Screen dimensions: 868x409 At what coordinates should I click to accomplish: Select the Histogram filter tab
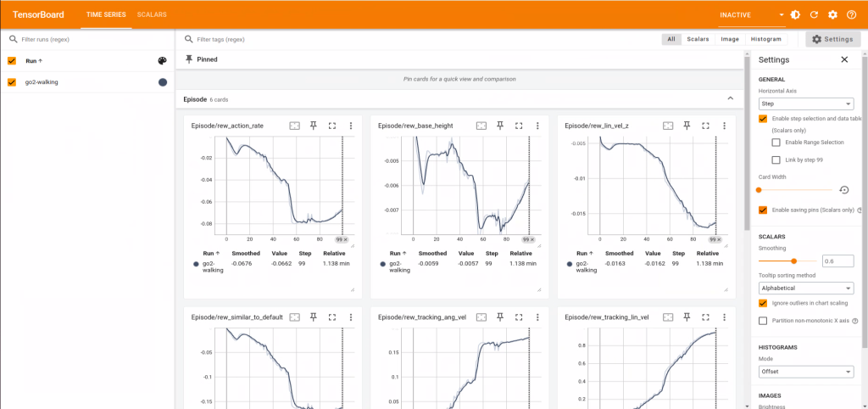pos(765,39)
